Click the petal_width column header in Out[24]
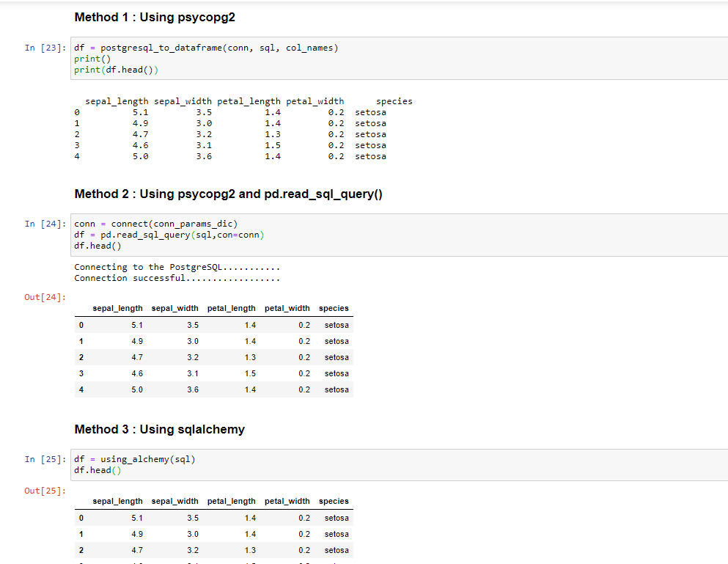The height and width of the screenshot is (564, 728). coord(287,308)
